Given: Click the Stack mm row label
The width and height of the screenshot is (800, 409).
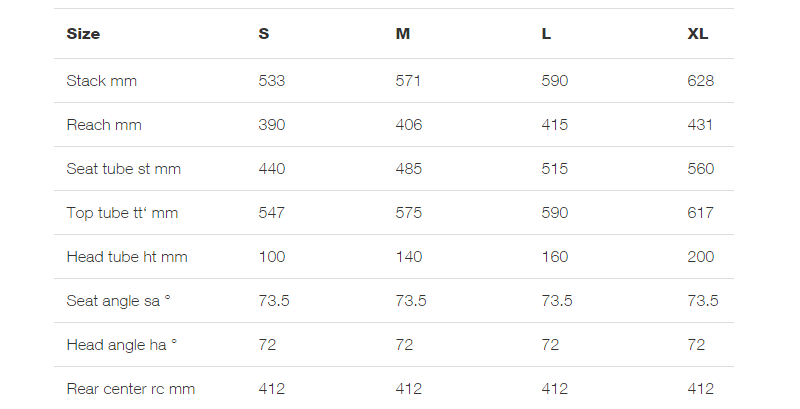Looking at the screenshot, I should pos(102,81).
